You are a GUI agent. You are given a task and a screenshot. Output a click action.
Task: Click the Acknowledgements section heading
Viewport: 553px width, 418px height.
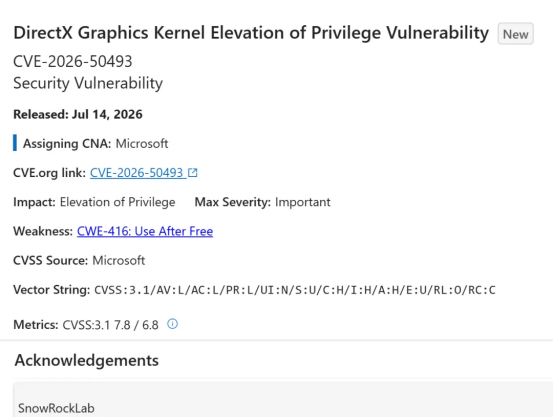click(x=87, y=361)
